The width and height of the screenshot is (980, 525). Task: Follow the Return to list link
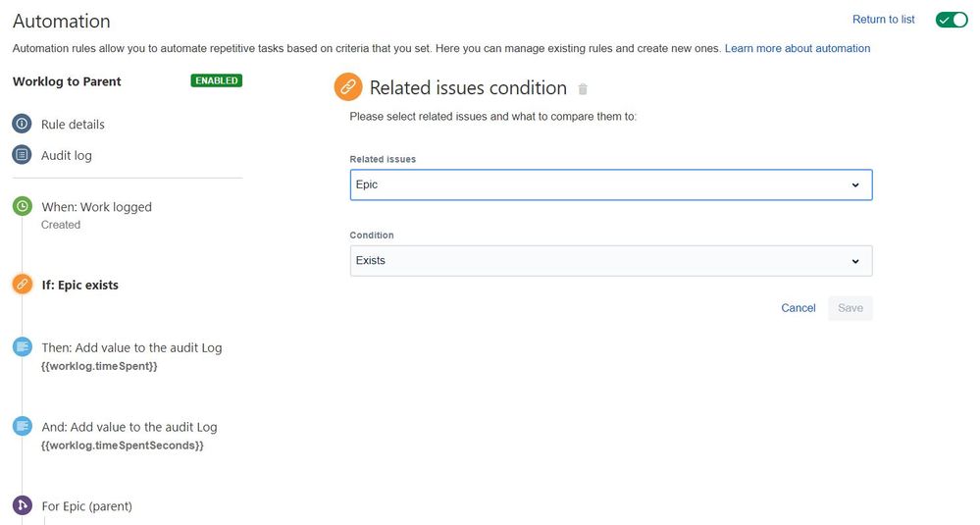pyautogui.click(x=883, y=20)
